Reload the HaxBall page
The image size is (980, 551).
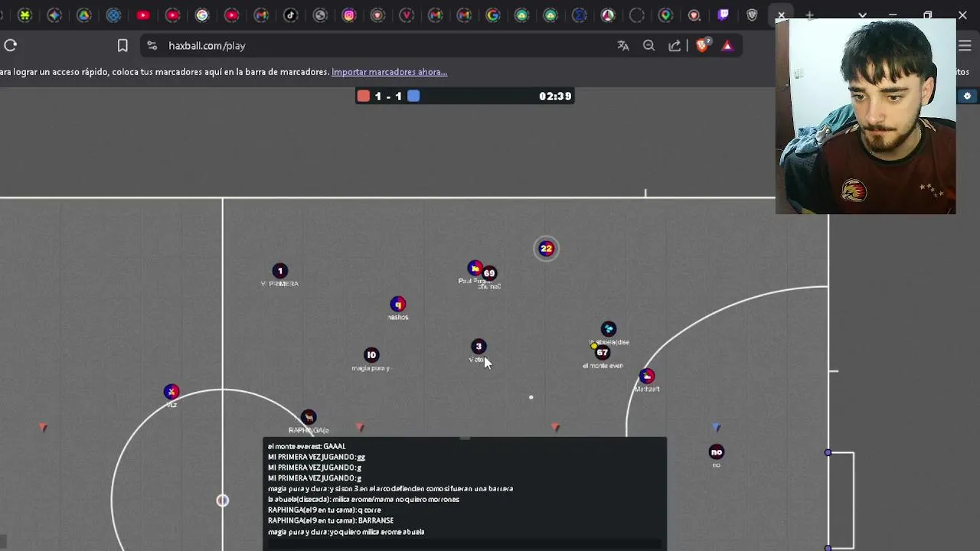11,46
